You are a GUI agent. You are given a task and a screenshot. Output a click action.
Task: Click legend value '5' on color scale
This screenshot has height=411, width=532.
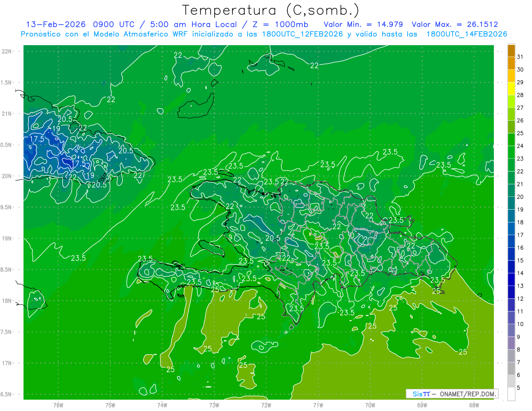519,388
